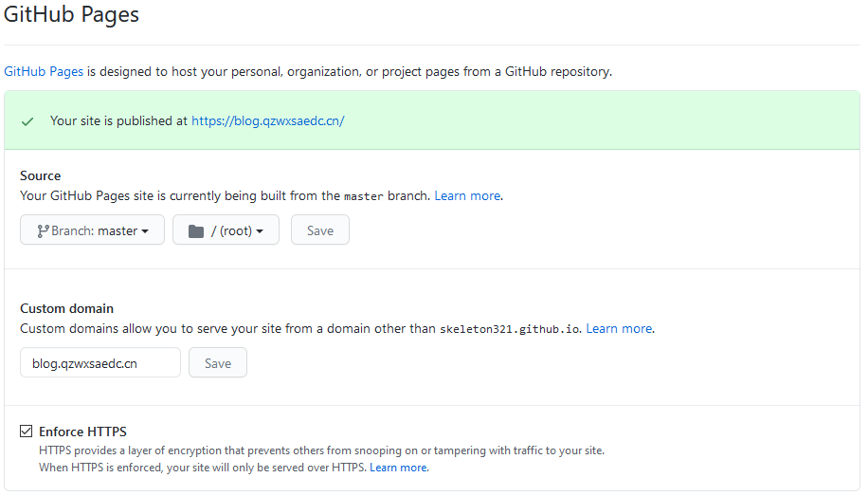Click the green success checkmark icon
Viewport: 868px width, 496px height.
tap(27, 121)
